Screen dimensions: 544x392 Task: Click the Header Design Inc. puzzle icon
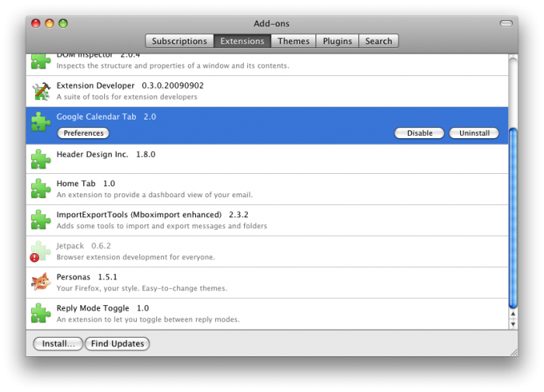[40, 159]
